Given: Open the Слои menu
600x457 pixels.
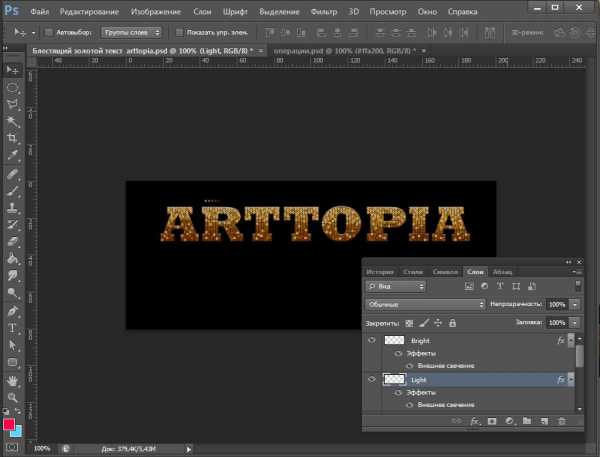Looking at the screenshot, I should coord(202,11).
